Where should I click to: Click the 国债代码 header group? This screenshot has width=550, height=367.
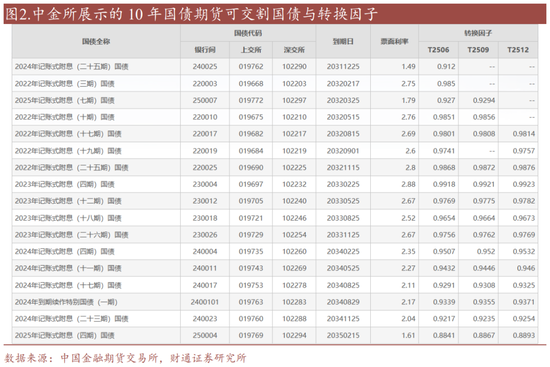248,33
